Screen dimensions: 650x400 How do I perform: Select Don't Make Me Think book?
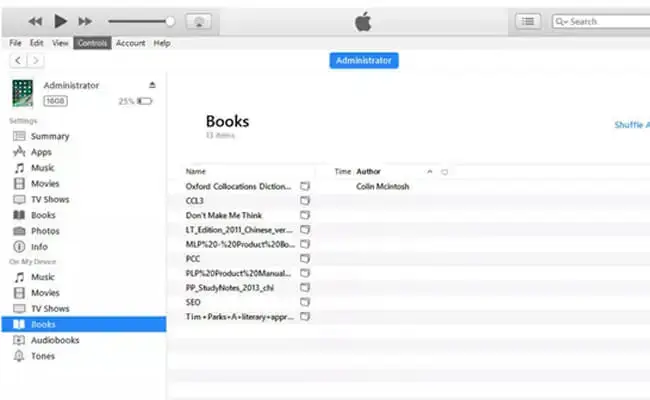(224, 216)
